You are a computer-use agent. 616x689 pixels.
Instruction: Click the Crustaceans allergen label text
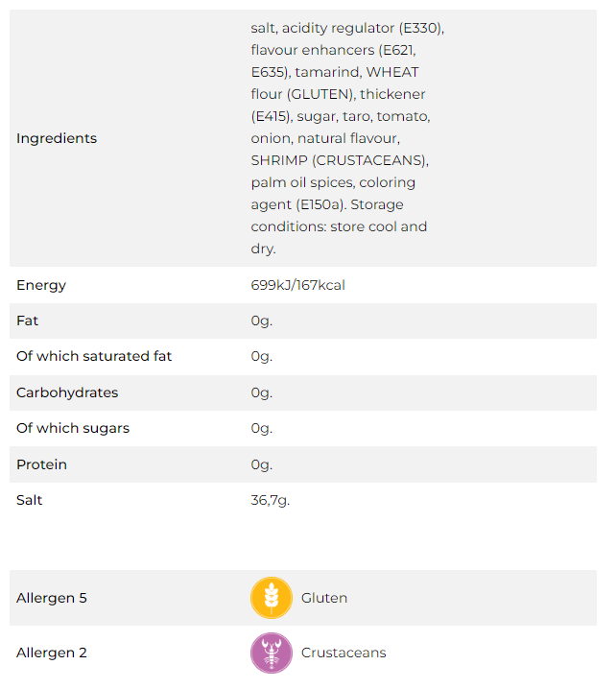click(x=344, y=653)
